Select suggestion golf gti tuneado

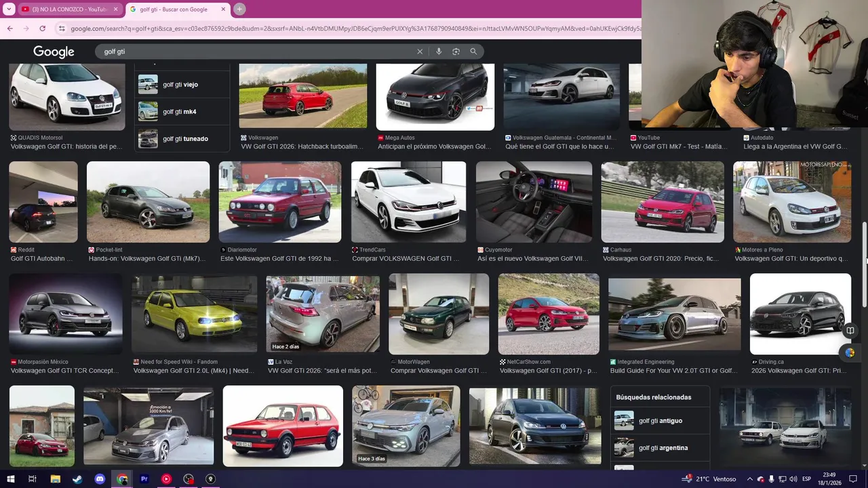click(182, 139)
